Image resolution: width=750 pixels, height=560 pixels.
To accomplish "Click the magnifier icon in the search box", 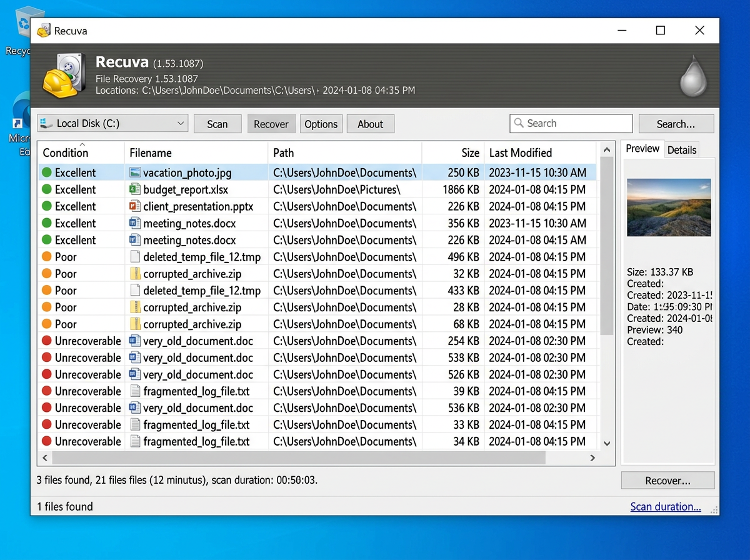I will click(519, 123).
